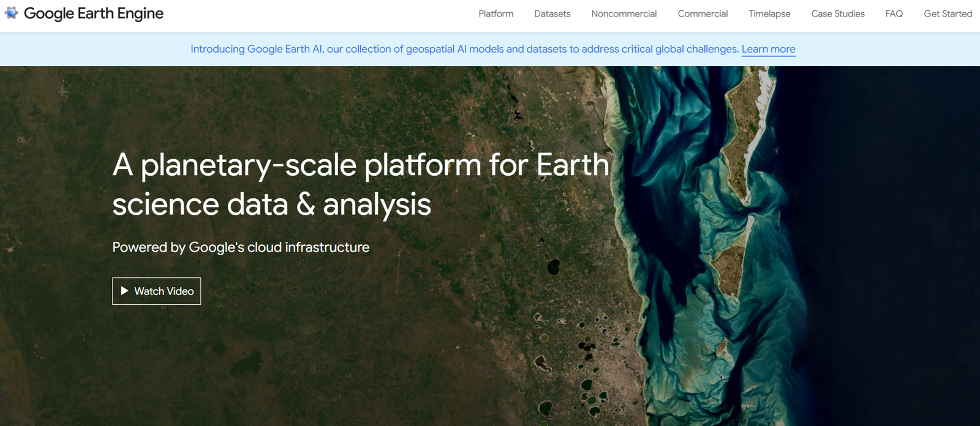Follow the Learn more banner link

768,49
